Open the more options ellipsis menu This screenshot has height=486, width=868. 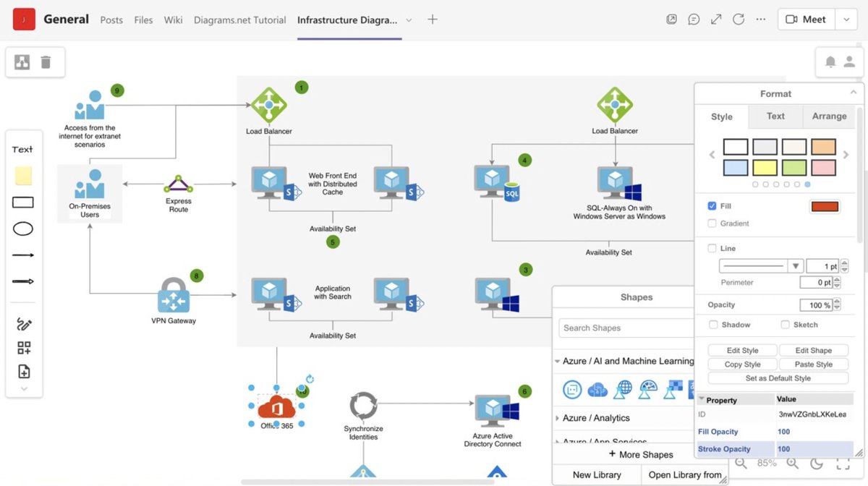(x=760, y=20)
